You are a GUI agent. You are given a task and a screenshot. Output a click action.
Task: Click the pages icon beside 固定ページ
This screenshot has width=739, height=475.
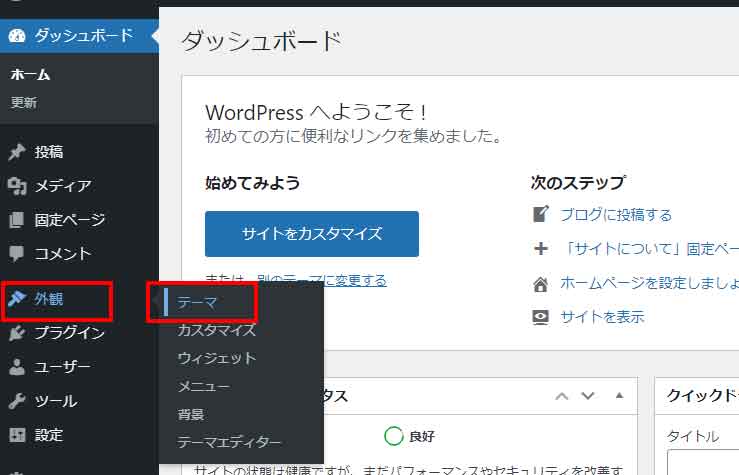pos(17,220)
